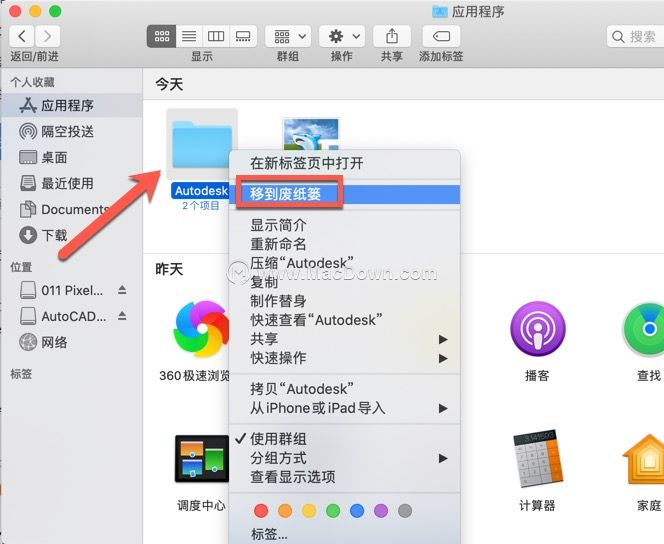
Task: Choose Rename (重新命名) menu item
Action: tap(344, 244)
